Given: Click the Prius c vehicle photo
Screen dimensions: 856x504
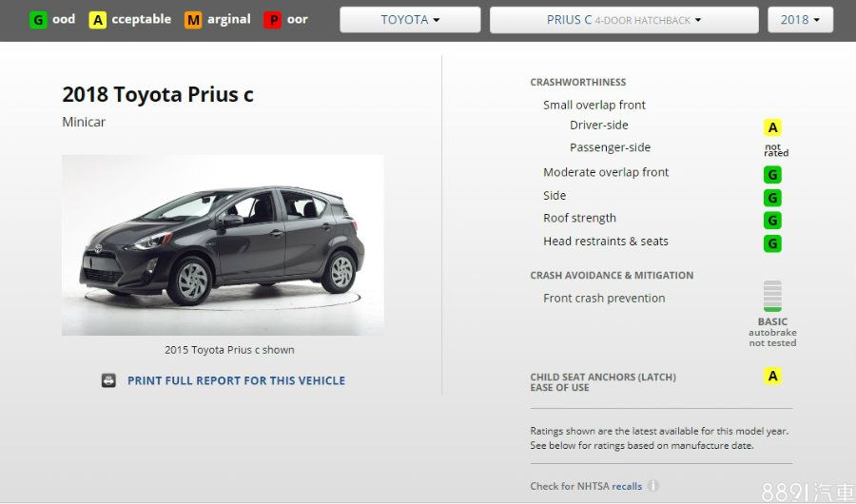Looking at the screenshot, I should [x=223, y=245].
